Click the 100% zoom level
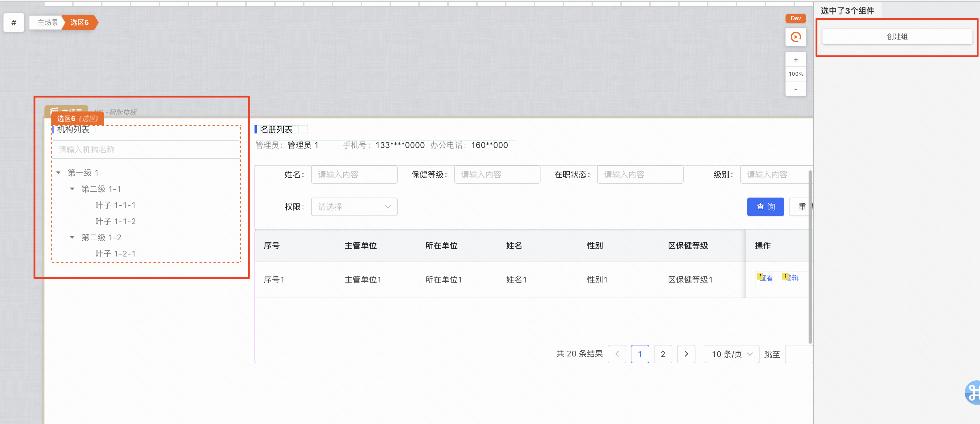 pyautogui.click(x=796, y=74)
